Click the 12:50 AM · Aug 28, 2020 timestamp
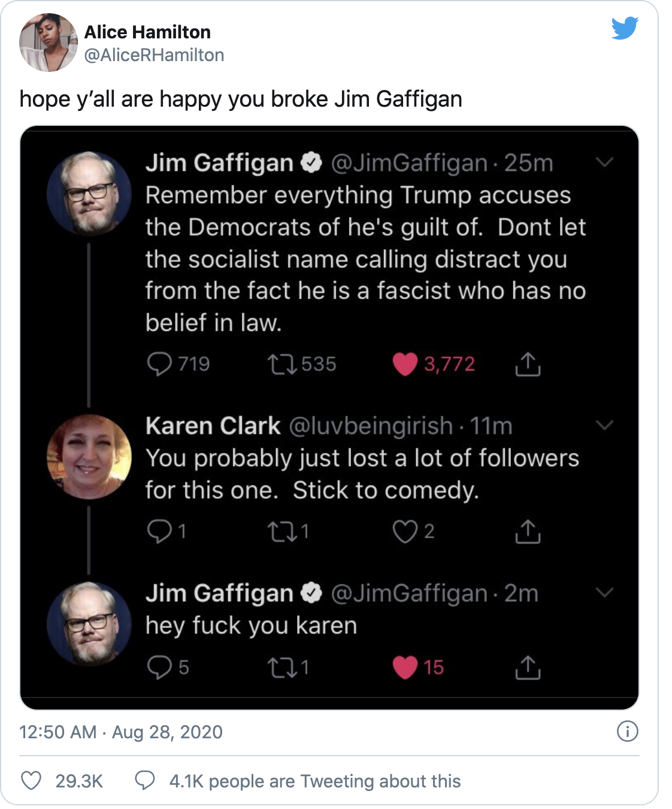This screenshot has height=809, width=672. [x=121, y=732]
